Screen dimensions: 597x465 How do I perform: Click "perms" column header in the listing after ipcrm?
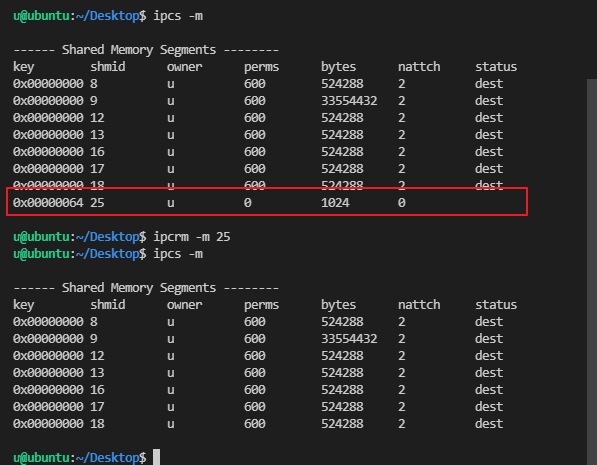[x=262, y=305]
